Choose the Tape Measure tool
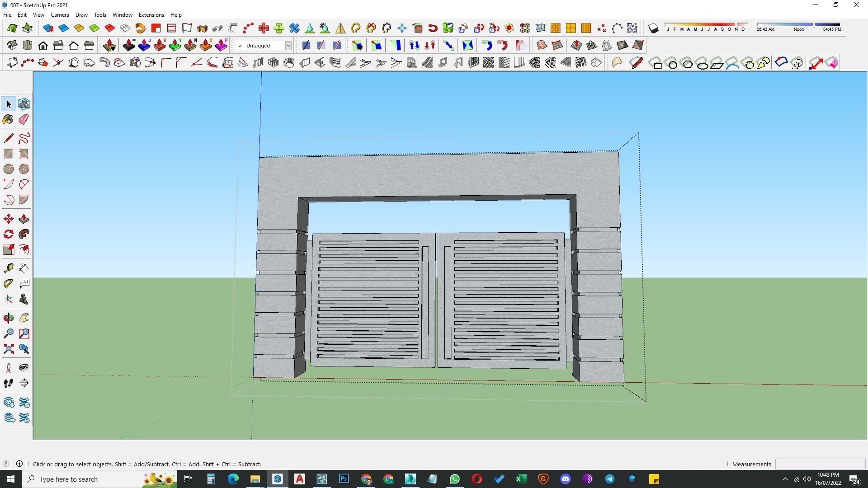 pos(8,268)
